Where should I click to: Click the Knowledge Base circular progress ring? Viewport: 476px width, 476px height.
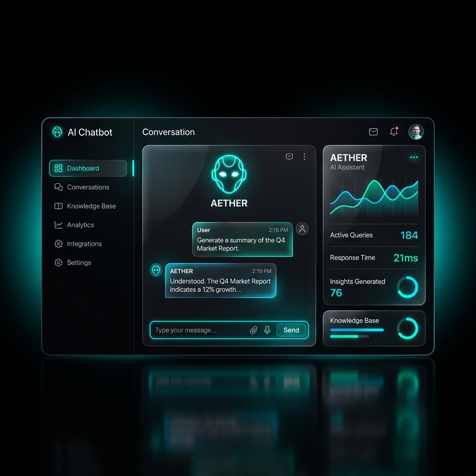407,329
